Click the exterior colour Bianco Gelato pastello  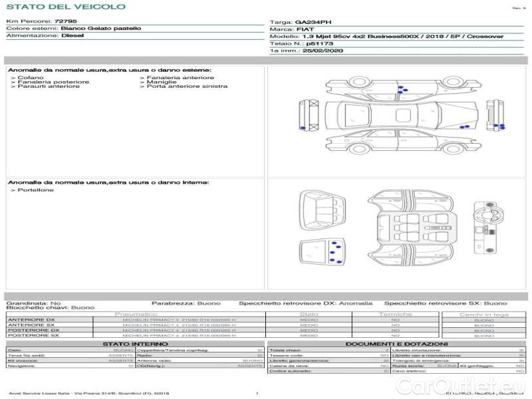coord(101,28)
